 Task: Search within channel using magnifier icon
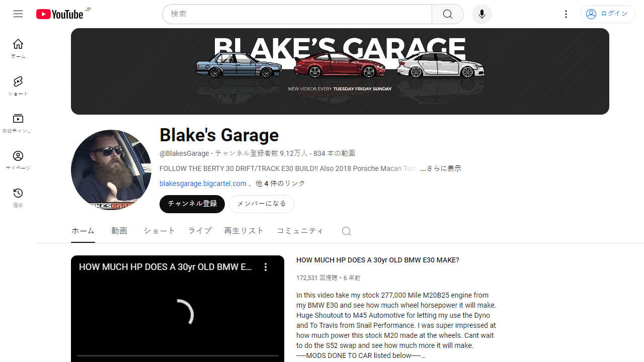tap(346, 231)
